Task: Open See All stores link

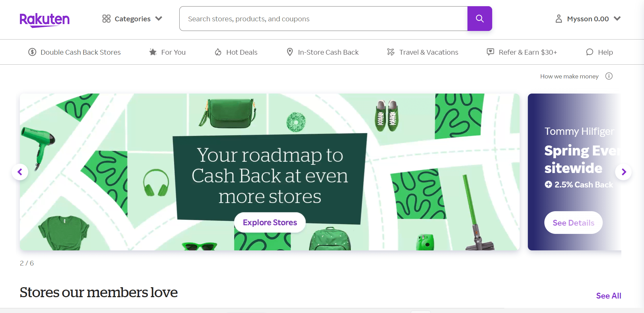Action: tap(609, 296)
